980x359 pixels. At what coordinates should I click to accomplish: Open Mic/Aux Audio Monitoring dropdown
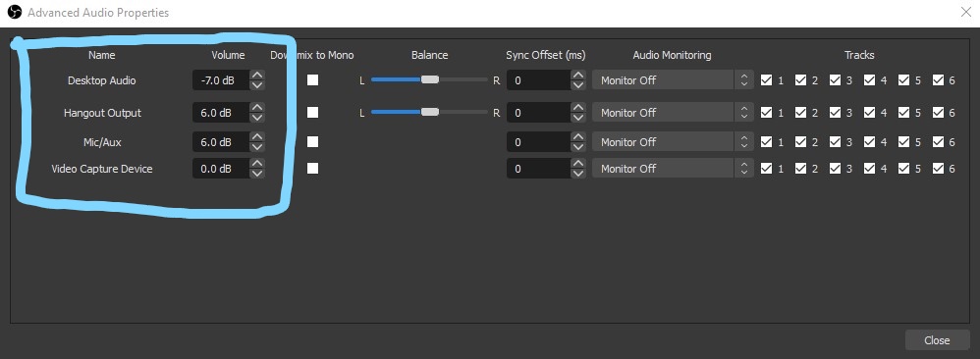tap(672, 141)
